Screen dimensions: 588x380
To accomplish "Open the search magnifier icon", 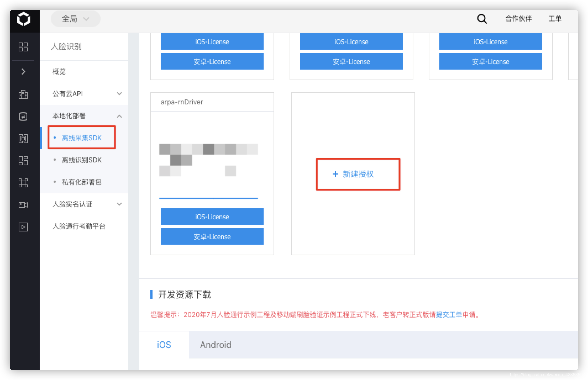I will [x=481, y=19].
